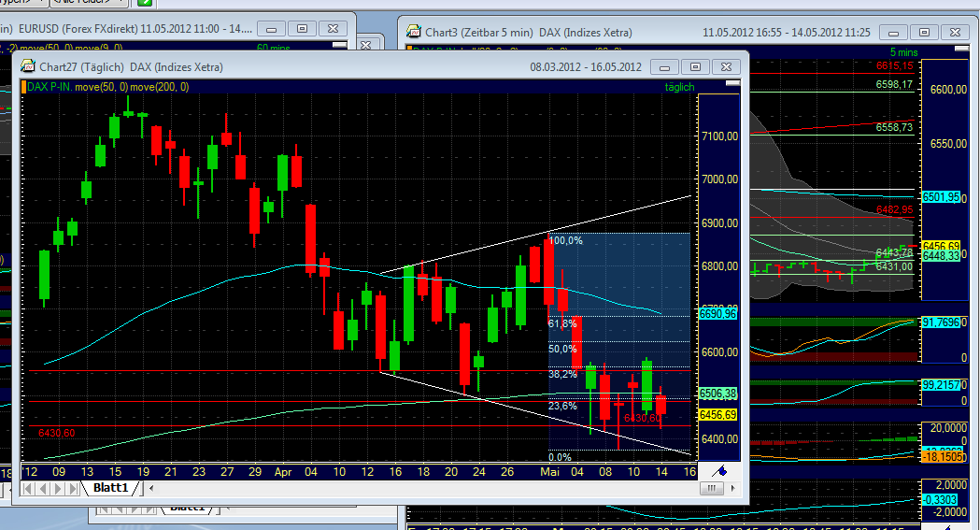Image resolution: width=980 pixels, height=530 pixels.
Task: Click the cyan 6690,96 price tag
Action: coord(718,314)
